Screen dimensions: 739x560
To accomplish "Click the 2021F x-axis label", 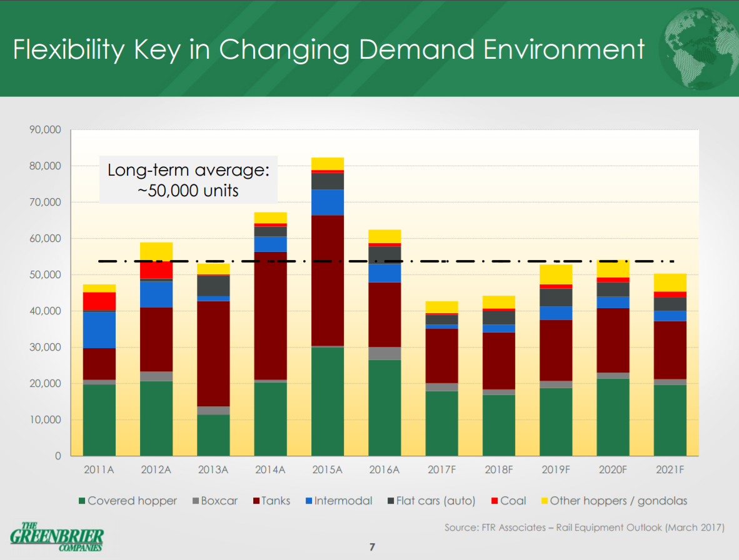I will coord(670,470).
